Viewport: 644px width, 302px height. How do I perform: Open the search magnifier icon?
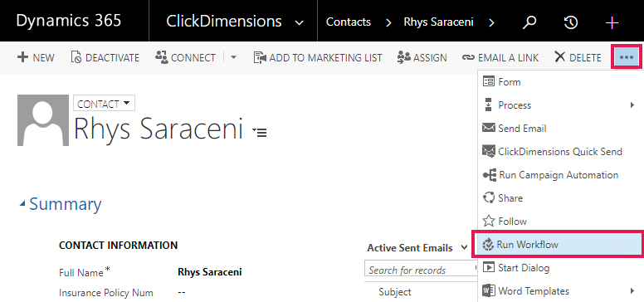[529, 22]
